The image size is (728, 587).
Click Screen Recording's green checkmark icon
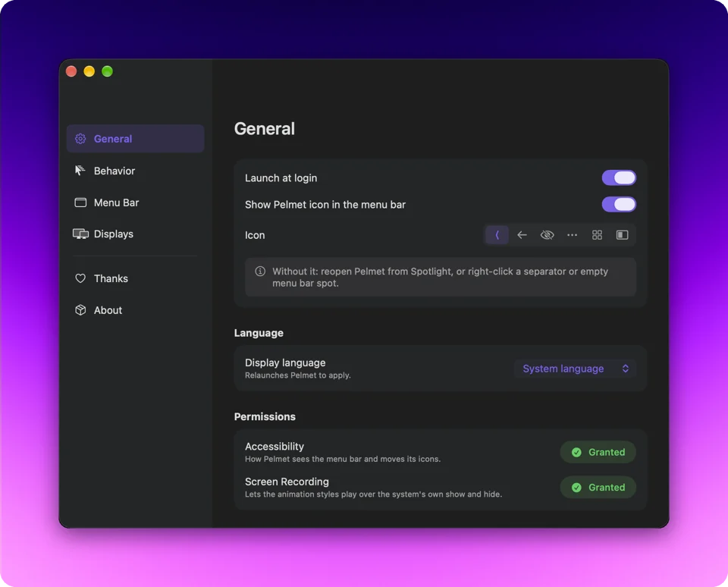tap(576, 488)
